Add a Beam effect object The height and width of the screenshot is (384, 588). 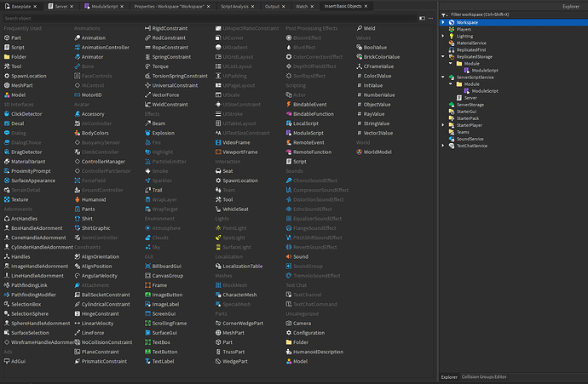155,123
